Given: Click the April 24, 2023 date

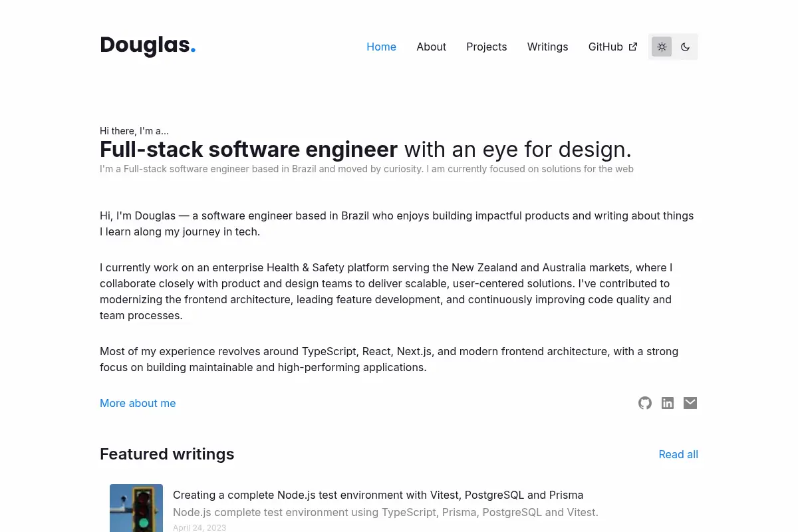Looking at the screenshot, I should pos(199,527).
